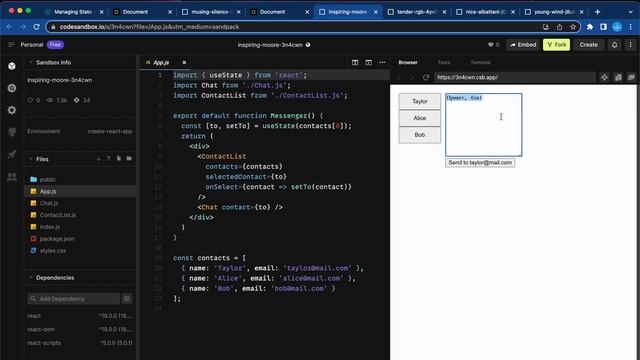Click the download arrow icon in Files
Screen dimensions: 640x360
coord(98,158)
